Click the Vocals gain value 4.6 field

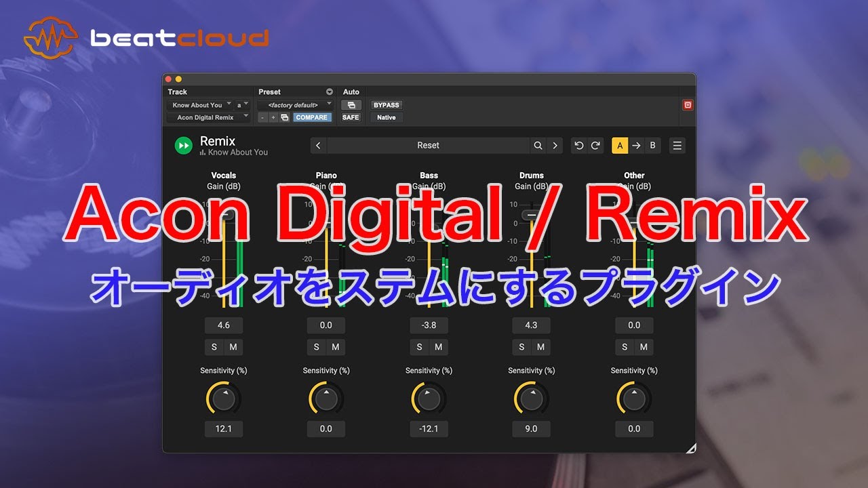pos(224,325)
